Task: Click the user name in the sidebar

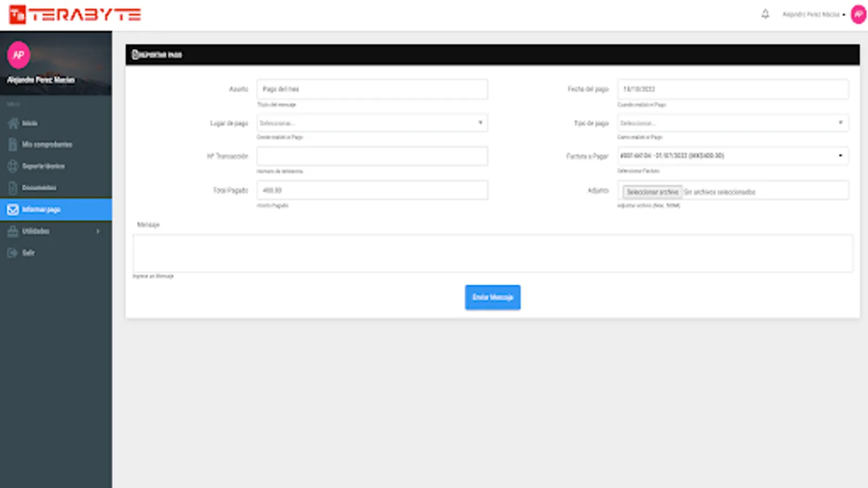Action: click(x=41, y=80)
